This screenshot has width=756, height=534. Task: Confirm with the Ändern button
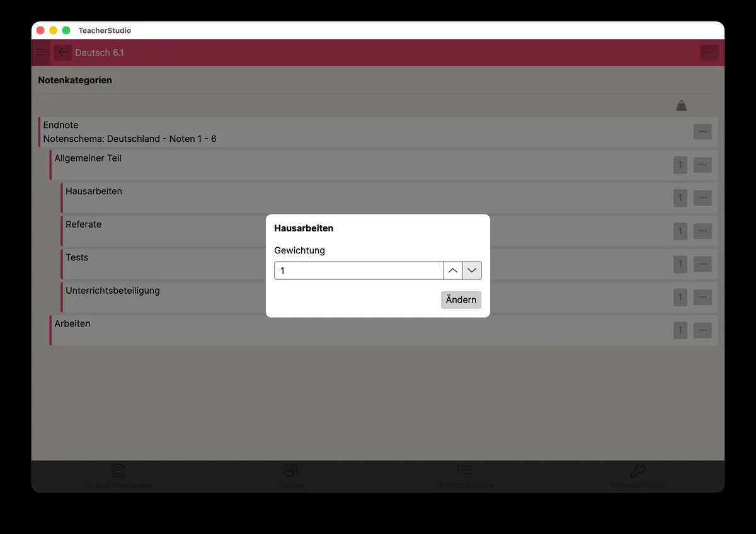461,299
